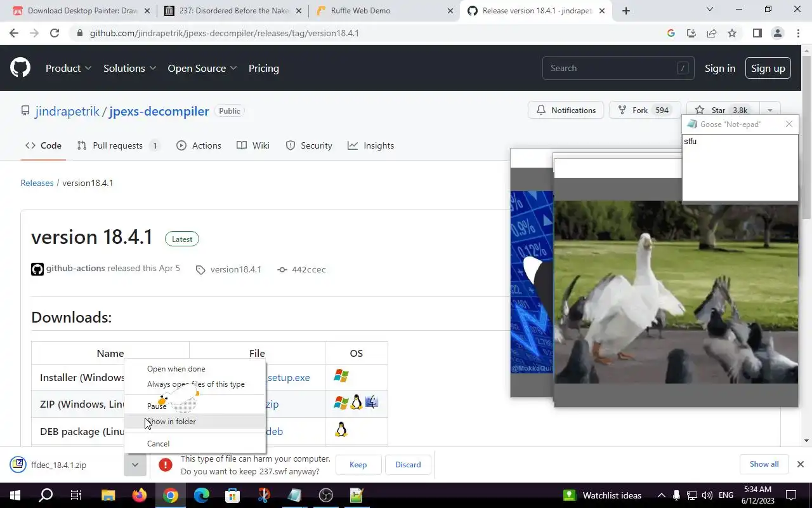Choose 'Always open files of this type'
812x508 pixels.
coord(195,384)
